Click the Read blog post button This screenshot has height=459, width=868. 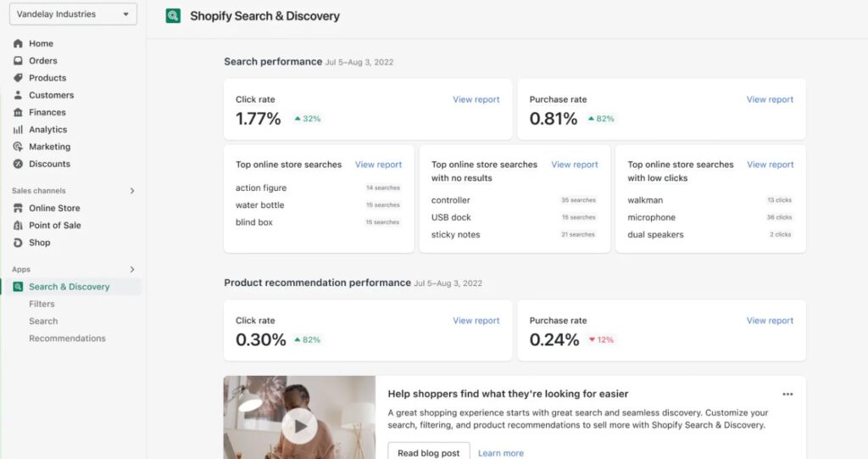click(x=428, y=452)
